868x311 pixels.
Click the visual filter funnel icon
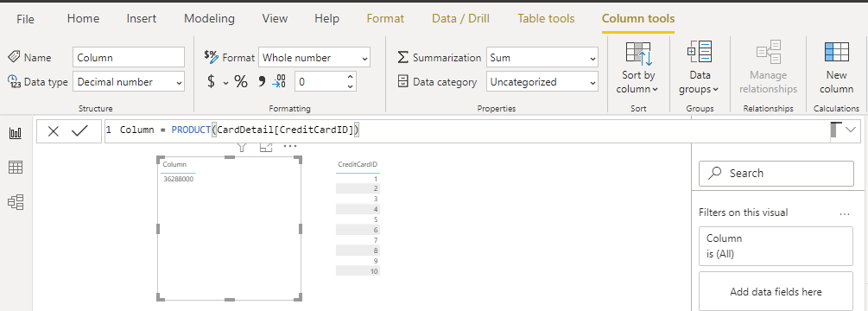[241, 147]
